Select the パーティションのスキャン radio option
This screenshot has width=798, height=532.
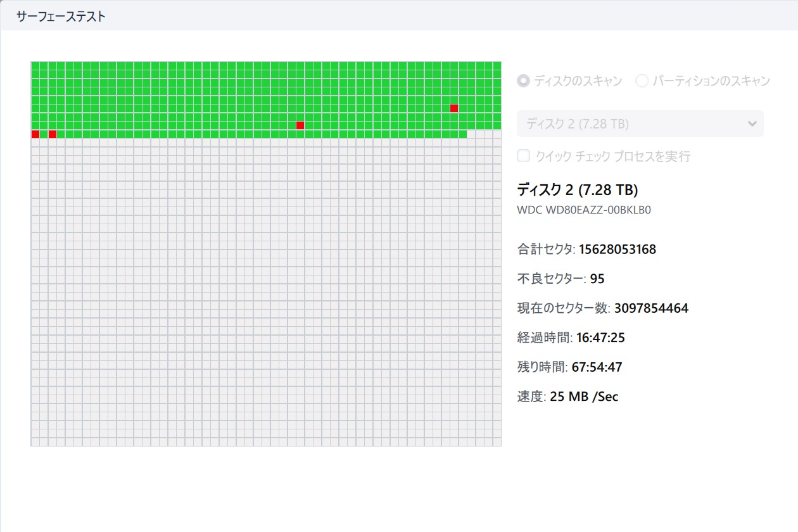642,81
